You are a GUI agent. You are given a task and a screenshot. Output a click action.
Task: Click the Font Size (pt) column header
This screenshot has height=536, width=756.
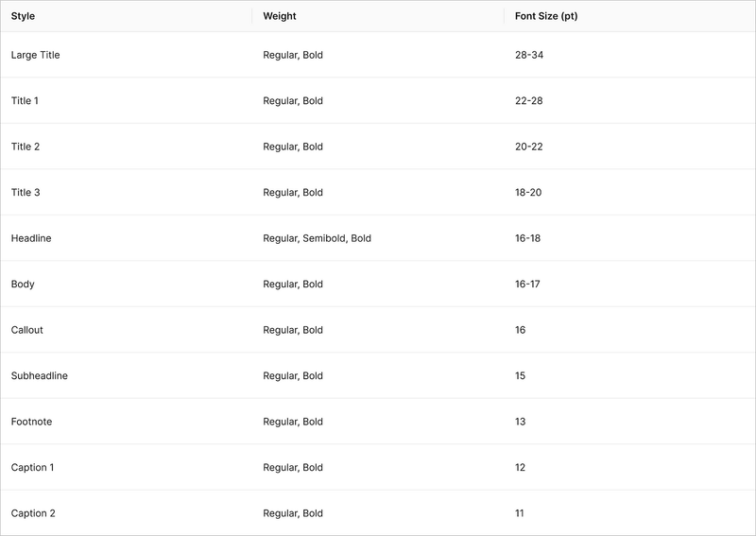click(x=546, y=16)
